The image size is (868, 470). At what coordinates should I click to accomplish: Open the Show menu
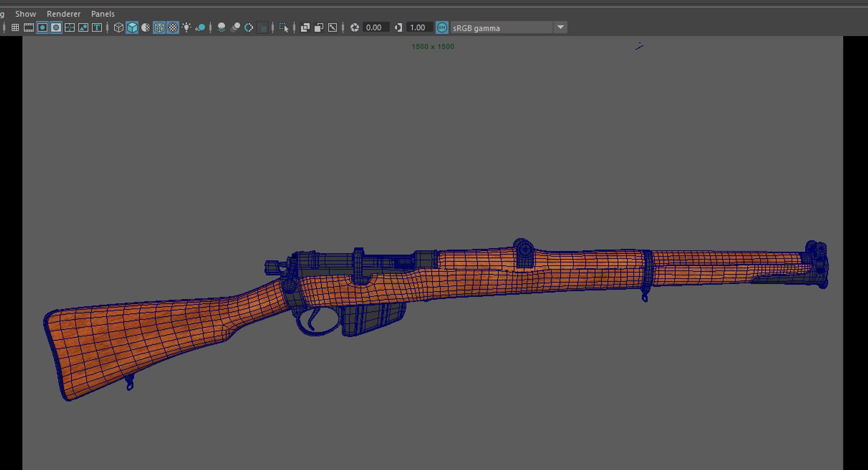(x=26, y=14)
